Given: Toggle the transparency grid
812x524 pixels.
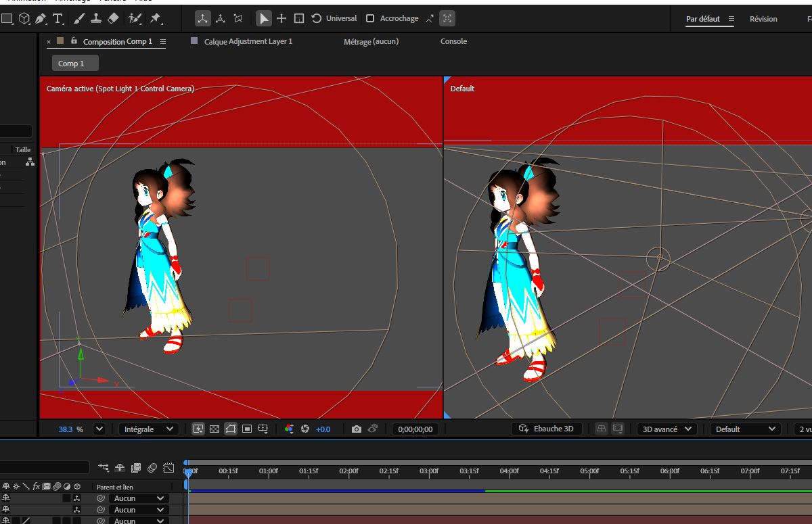Looking at the screenshot, I should pyautogui.click(x=215, y=429).
